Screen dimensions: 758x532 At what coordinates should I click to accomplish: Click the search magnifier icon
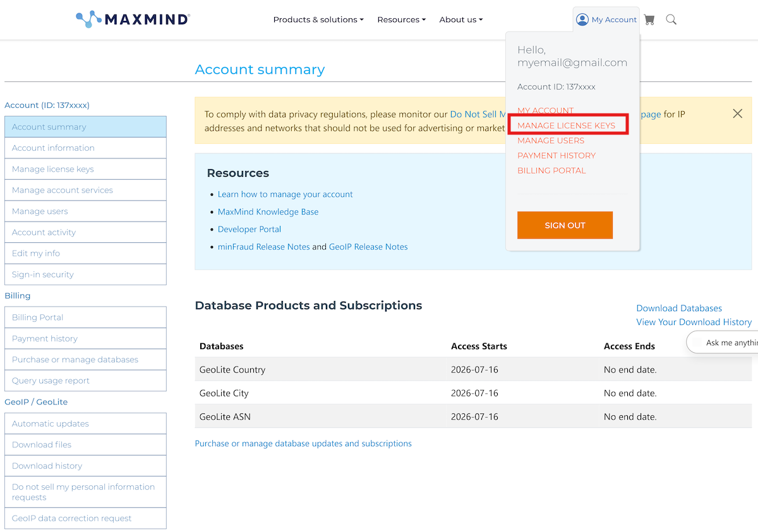pos(671,20)
